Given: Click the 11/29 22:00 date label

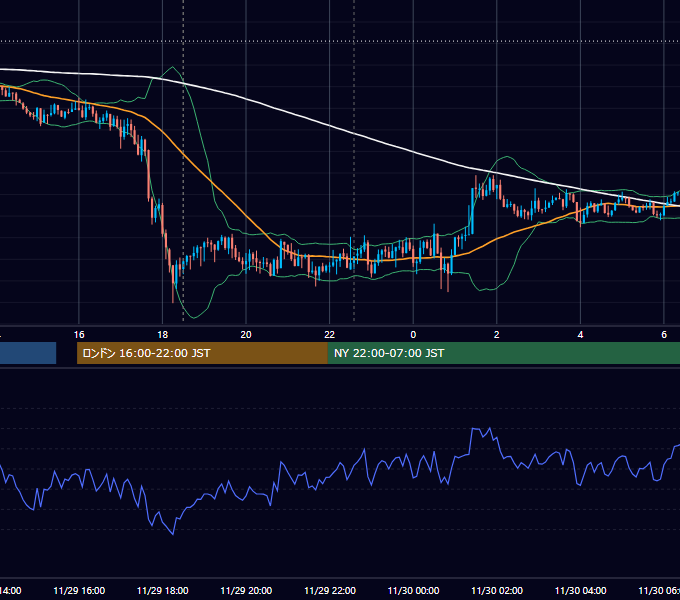Looking at the screenshot, I should point(330,590).
